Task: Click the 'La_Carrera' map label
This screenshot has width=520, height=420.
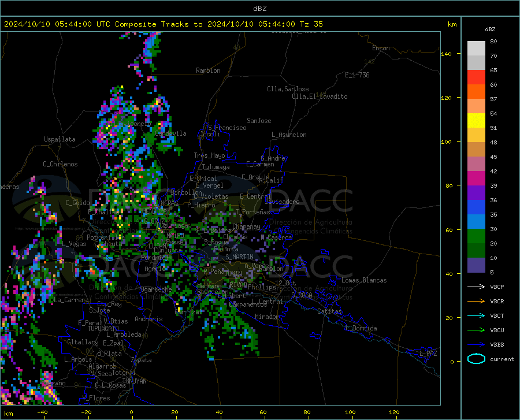Action: click(71, 300)
